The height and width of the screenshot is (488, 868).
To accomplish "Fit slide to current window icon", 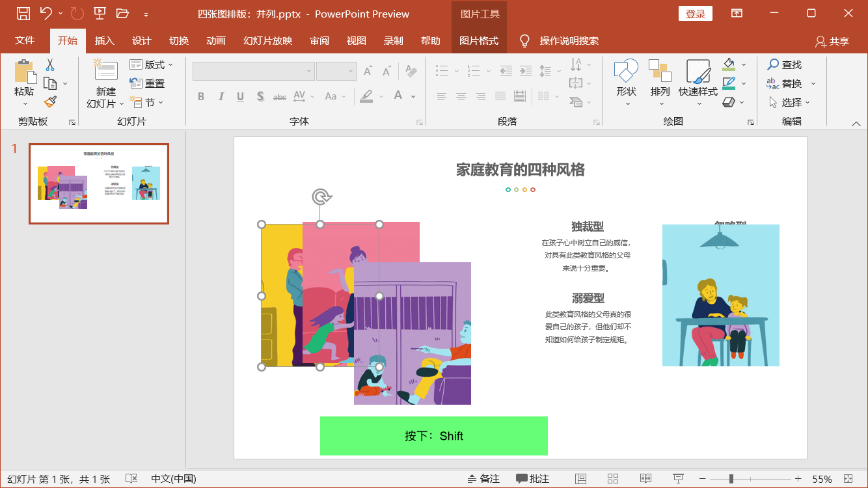I will (x=848, y=479).
